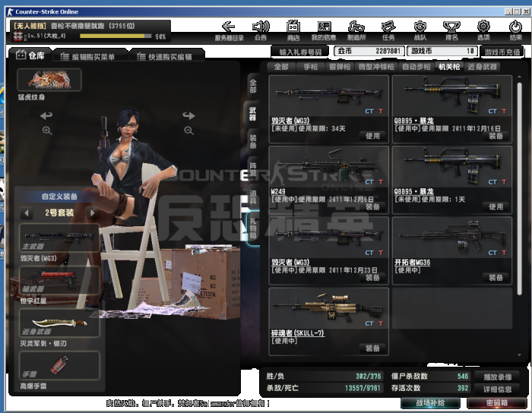
Task: Select the 近身武器 melee filter tab
Action: [482, 67]
